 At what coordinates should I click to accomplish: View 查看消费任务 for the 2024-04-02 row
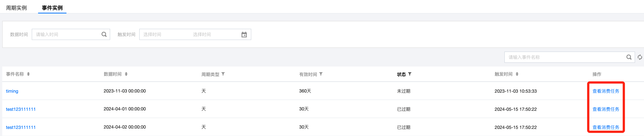pyautogui.click(x=606, y=127)
